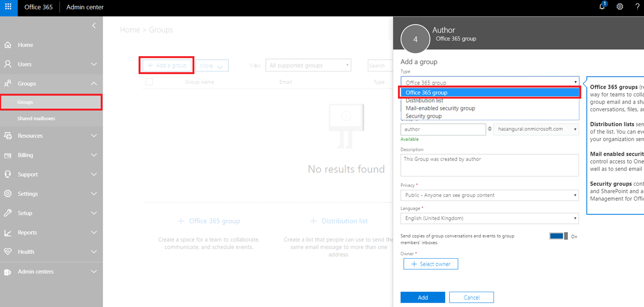Sort by the Type column header
Screen dimensions: 644x307
tap(379, 82)
